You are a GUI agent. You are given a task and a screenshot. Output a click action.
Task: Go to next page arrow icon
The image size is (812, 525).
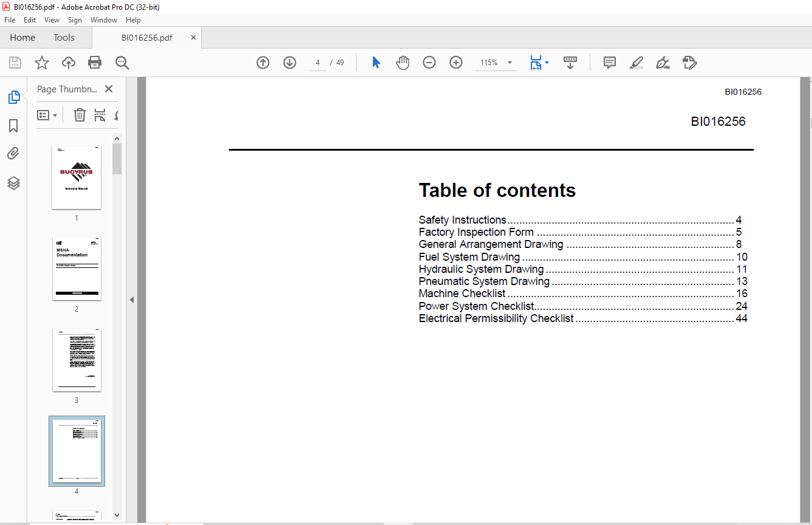pyautogui.click(x=290, y=63)
